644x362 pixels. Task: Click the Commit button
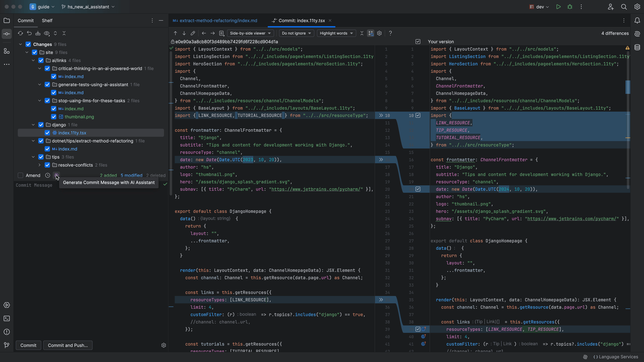point(28,345)
